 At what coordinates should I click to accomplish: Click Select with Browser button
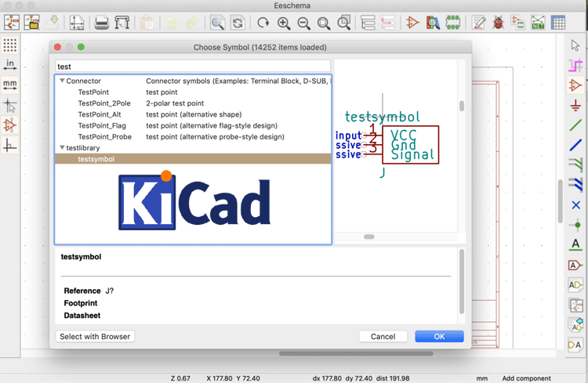(95, 337)
